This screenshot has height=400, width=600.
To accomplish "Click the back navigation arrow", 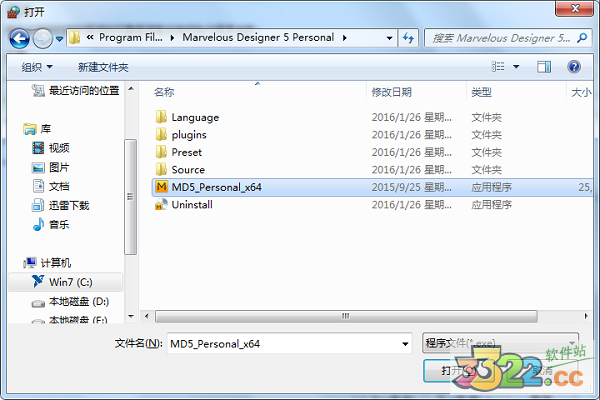I will click(20, 39).
